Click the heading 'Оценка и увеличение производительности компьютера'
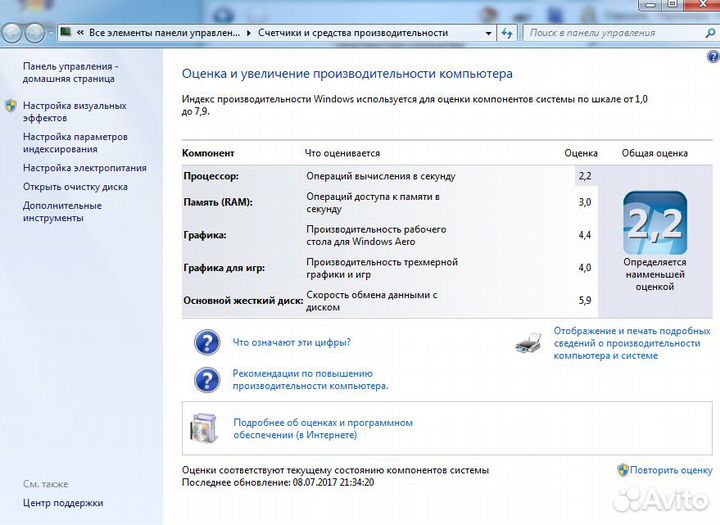 point(347,73)
